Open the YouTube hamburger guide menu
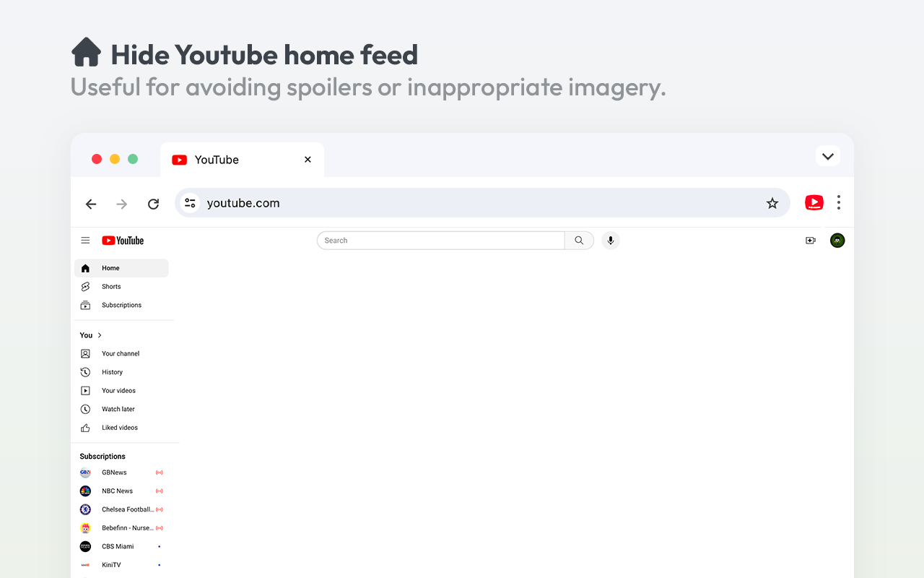This screenshot has width=924, height=578. 85,241
